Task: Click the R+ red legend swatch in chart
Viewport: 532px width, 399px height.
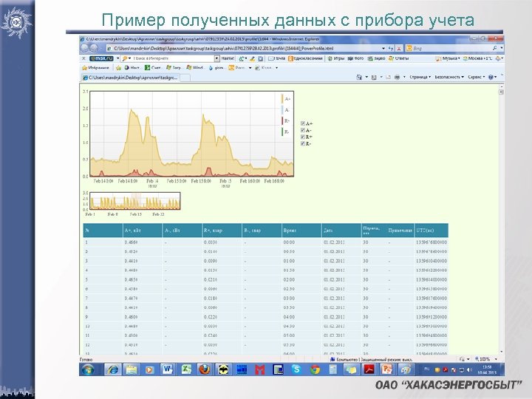Action: [x=282, y=120]
